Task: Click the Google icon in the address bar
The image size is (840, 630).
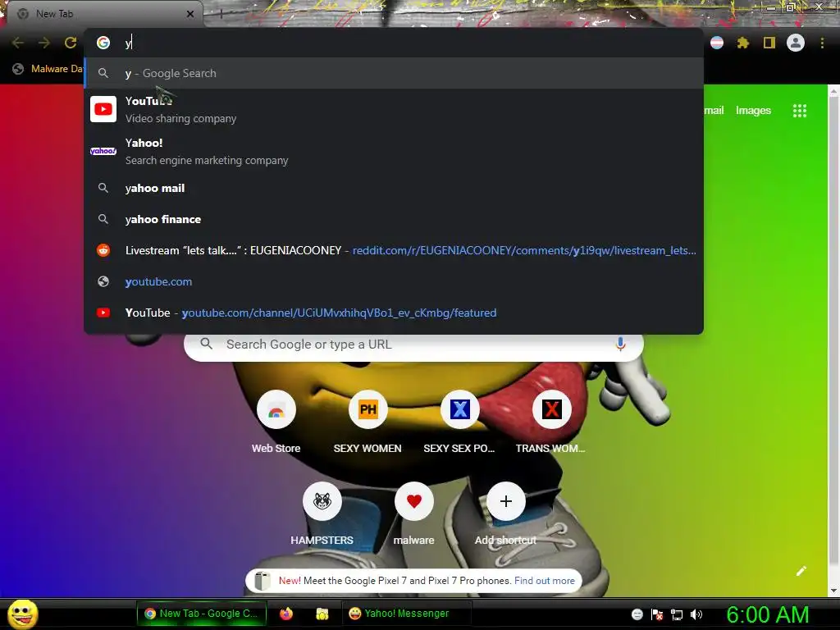Action: [103, 43]
